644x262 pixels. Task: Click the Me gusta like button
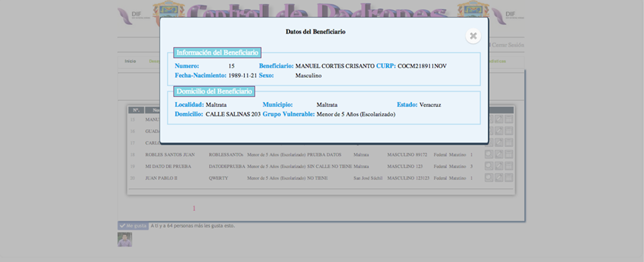[132, 226]
